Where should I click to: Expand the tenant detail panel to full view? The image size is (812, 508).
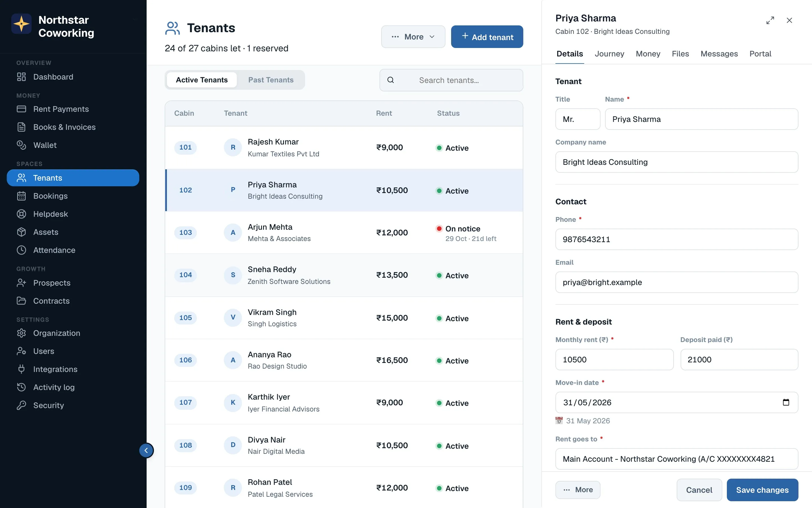click(770, 21)
